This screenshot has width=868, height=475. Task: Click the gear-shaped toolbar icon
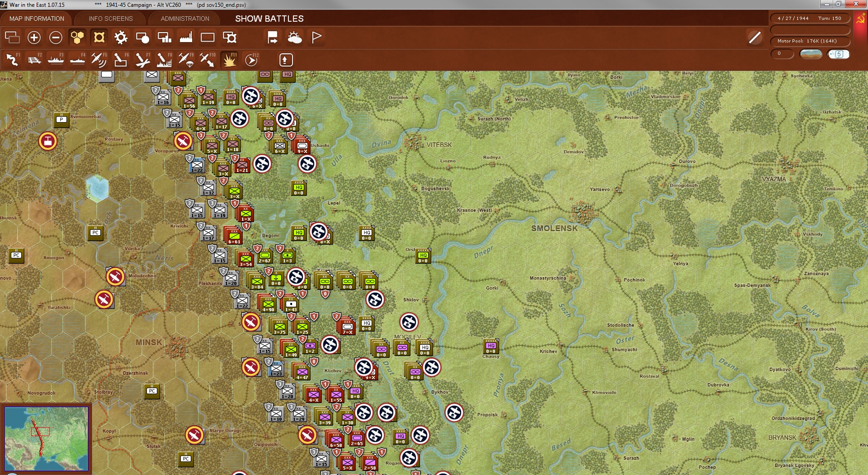[x=121, y=37]
